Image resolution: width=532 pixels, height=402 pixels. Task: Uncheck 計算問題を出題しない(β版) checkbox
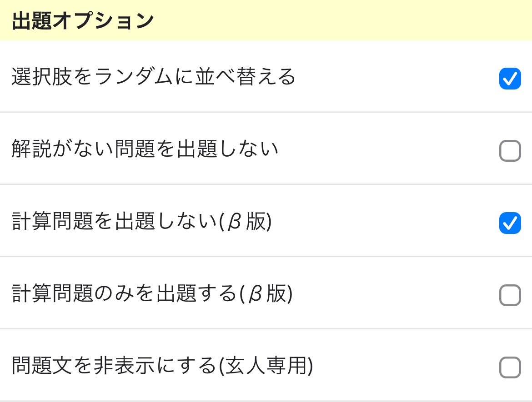pyautogui.click(x=510, y=223)
